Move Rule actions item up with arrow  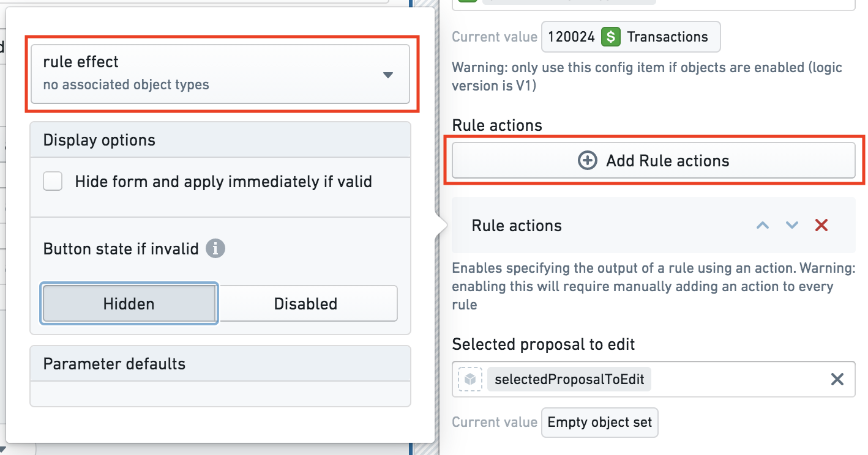click(762, 225)
